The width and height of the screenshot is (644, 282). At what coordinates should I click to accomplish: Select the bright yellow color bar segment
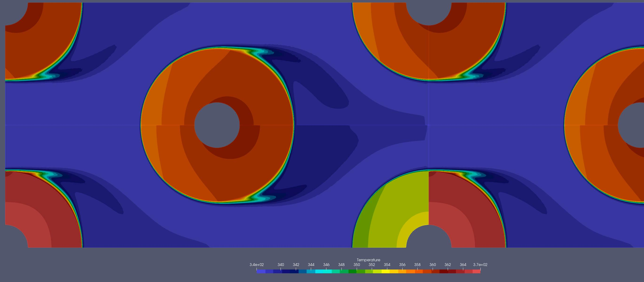[x=386, y=271]
